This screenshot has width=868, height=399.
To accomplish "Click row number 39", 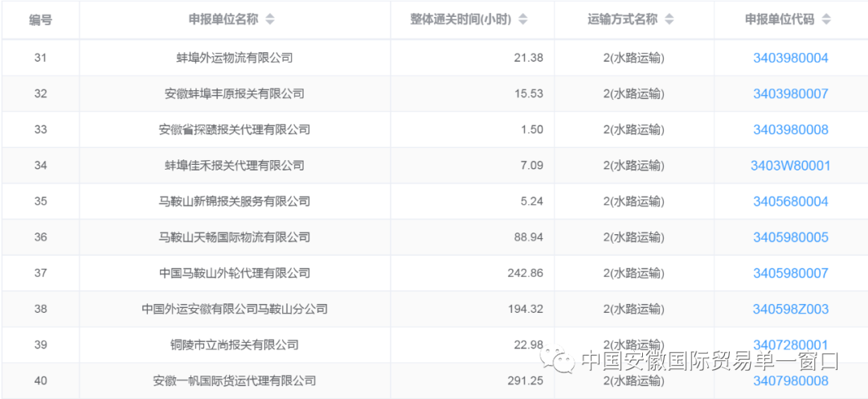I will pos(40,344).
